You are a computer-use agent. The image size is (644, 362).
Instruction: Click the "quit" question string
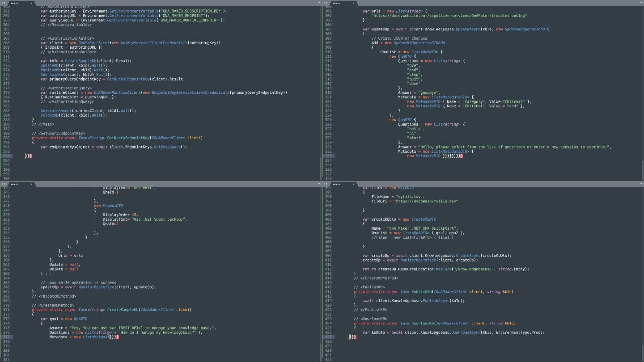(415, 79)
